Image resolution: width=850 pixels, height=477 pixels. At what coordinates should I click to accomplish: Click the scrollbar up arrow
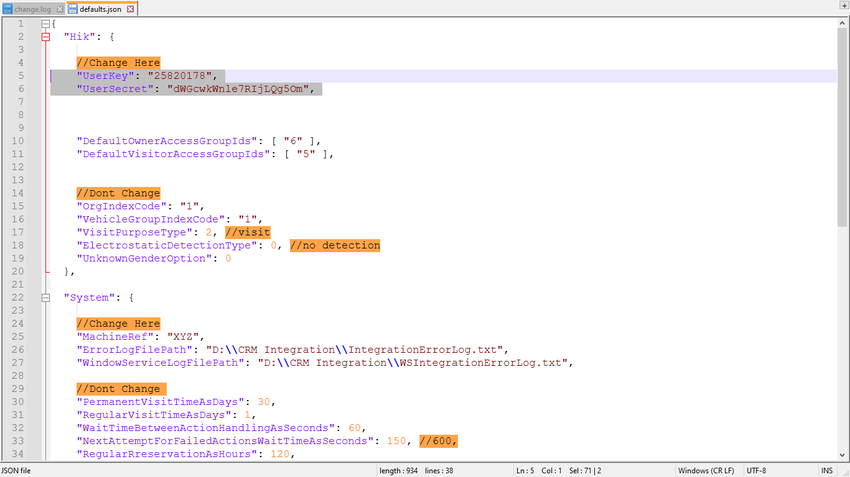tap(842, 23)
